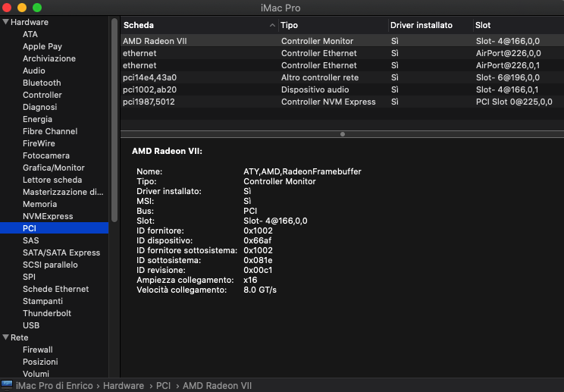Sort by Driver installato column header
Viewport: 564px width, 392px height.
point(421,25)
